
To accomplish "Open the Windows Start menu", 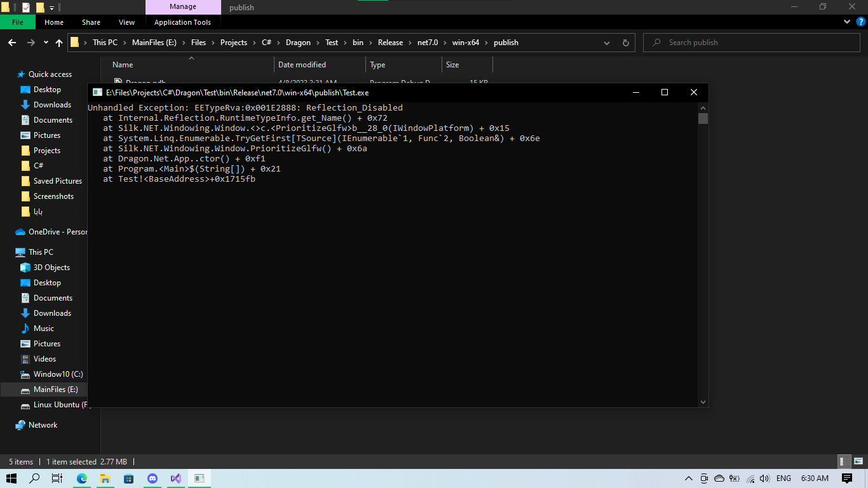I will (x=11, y=478).
